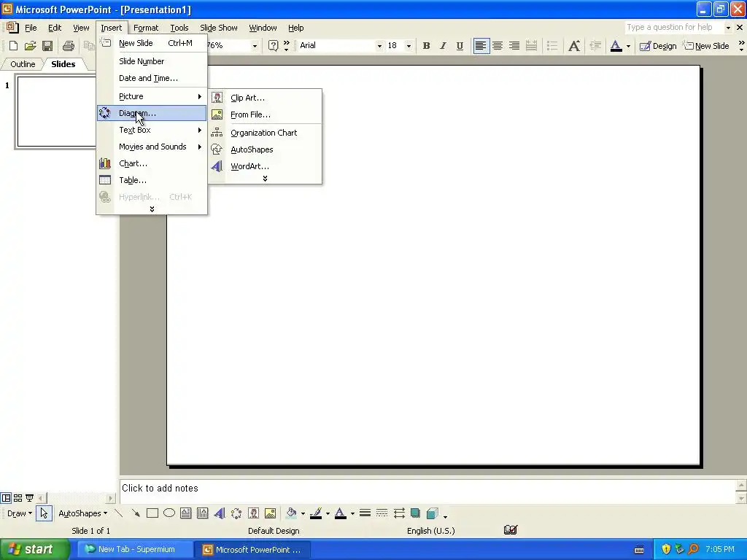The width and height of the screenshot is (747, 560).
Task: Switch to Normal View button
Action: point(6,498)
